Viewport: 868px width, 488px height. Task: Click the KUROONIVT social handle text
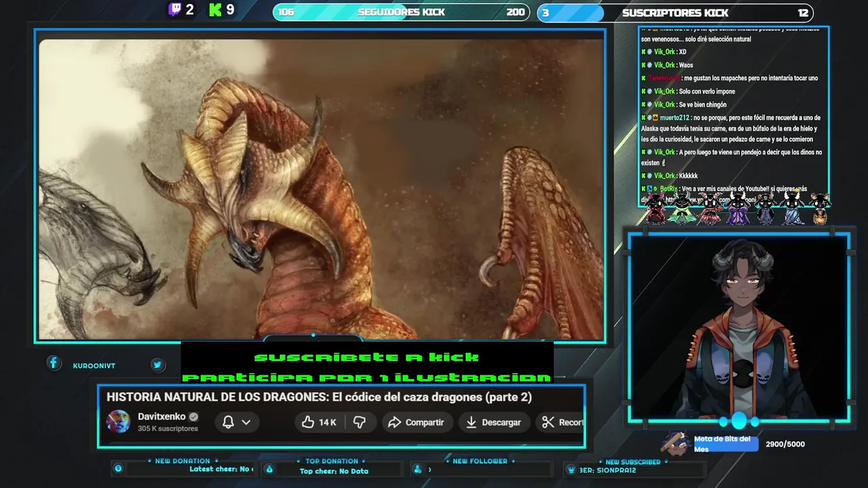point(94,366)
